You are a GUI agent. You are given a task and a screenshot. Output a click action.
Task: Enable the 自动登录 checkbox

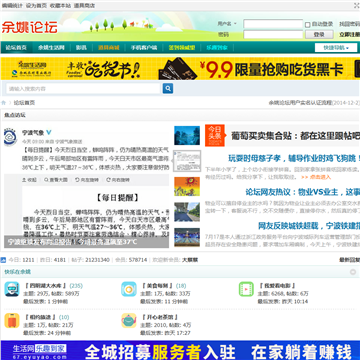click(307, 24)
